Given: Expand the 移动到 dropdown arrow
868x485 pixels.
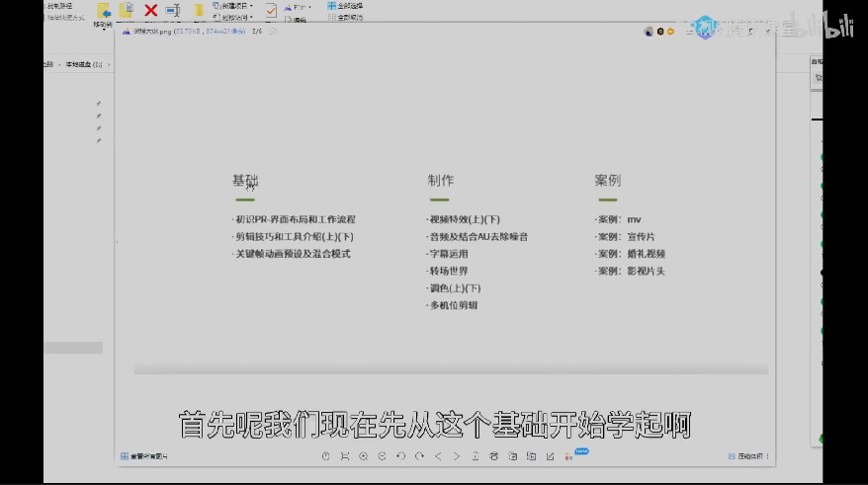Looking at the screenshot, I should click(104, 29).
